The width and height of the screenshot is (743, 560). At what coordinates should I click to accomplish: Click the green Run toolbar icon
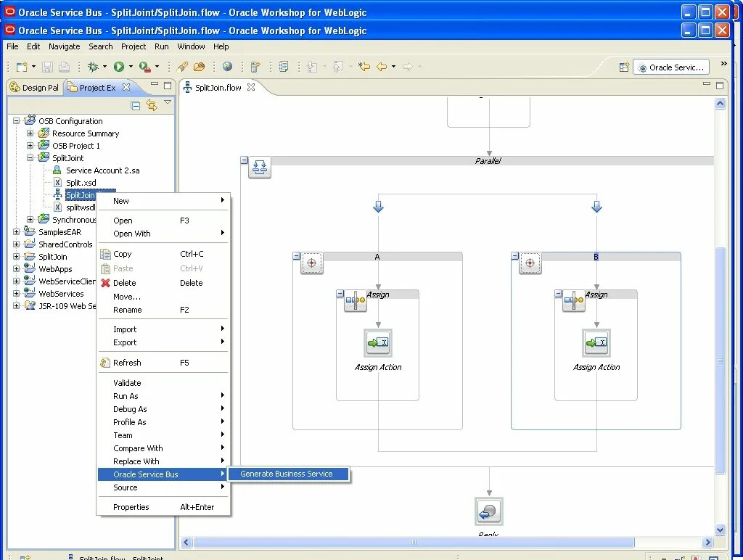pyautogui.click(x=119, y=67)
